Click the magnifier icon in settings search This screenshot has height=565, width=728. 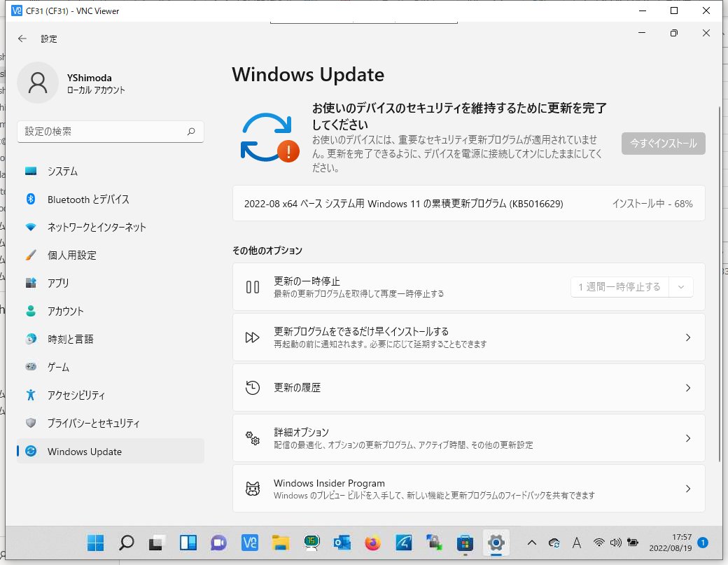[191, 132]
